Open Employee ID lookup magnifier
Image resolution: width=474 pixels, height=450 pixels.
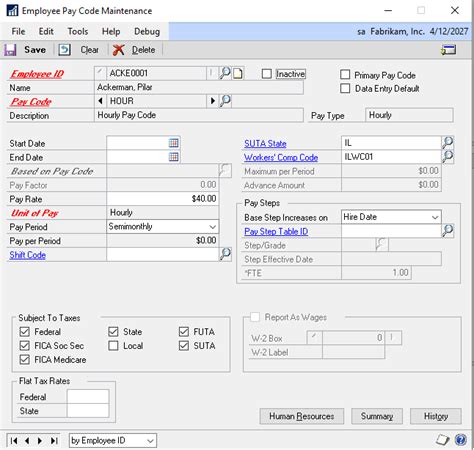coord(225,73)
